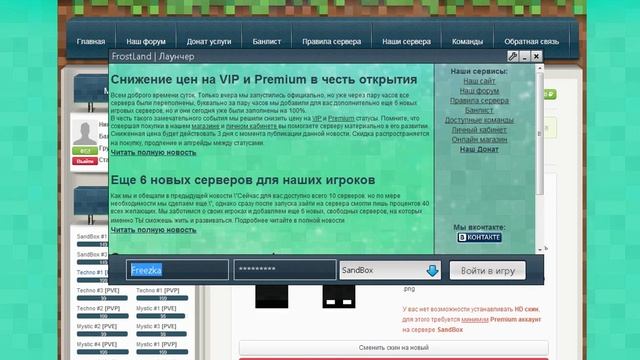
Task: Click the Сменить скин на новый button
Action: point(393,348)
